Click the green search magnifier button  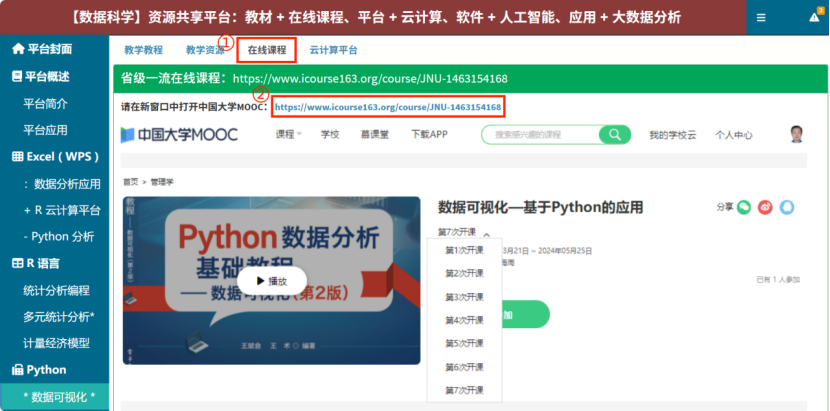[x=615, y=135]
